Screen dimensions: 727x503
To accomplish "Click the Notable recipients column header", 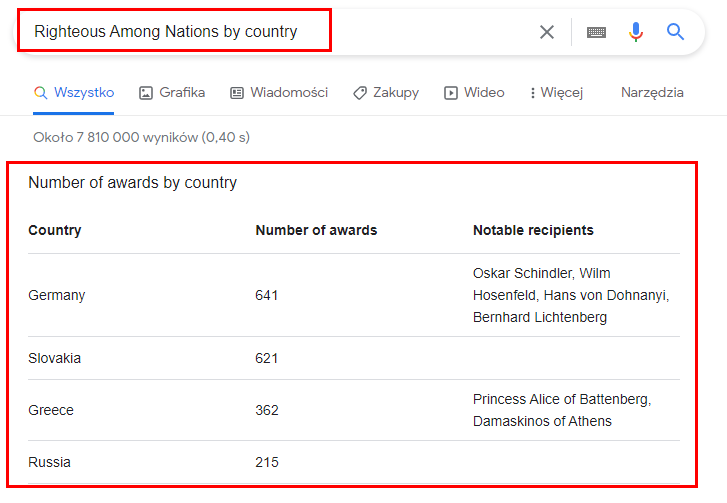I will point(533,230).
